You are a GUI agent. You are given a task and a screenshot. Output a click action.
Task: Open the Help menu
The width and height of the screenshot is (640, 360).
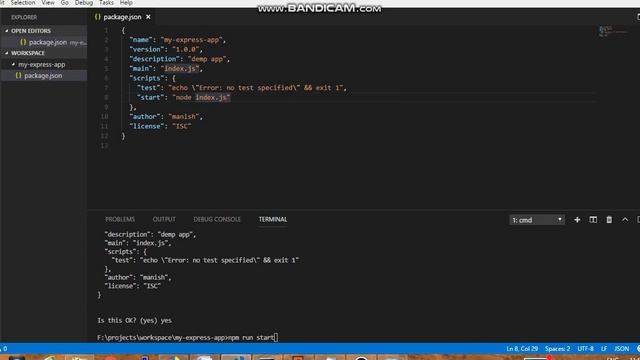click(x=126, y=3)
